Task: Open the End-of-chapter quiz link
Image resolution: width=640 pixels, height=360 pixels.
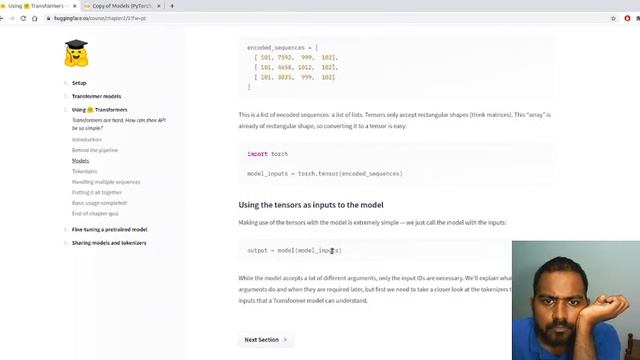Action: pyautogui.click(x=95, y=213)
